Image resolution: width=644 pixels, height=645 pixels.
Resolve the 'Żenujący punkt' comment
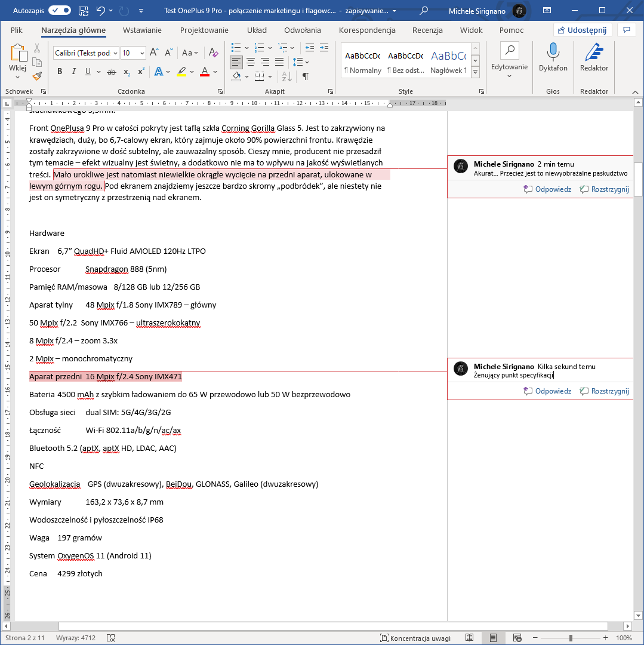604,391
